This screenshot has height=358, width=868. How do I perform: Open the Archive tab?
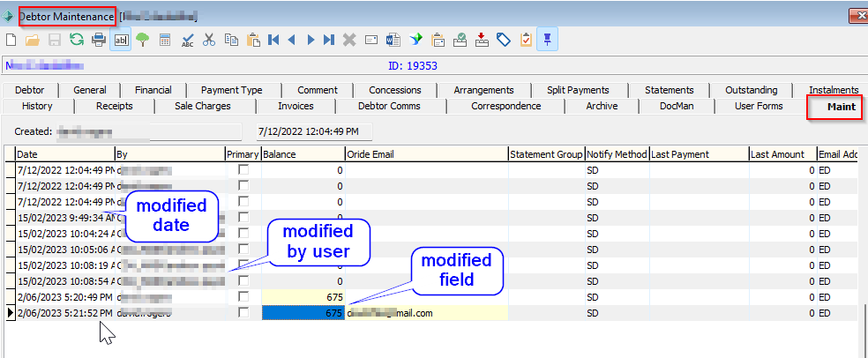click(x=602, y=106)
